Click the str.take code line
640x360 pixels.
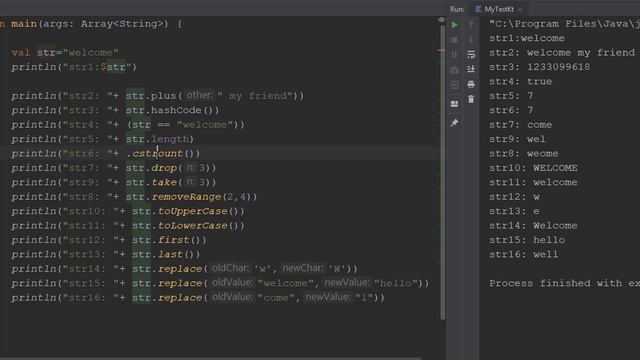(x=113, y=182)
